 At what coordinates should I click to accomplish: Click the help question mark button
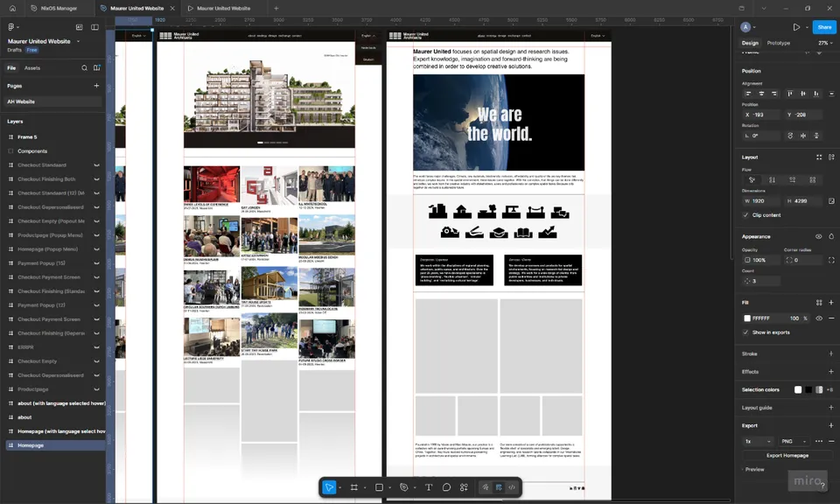822,486
